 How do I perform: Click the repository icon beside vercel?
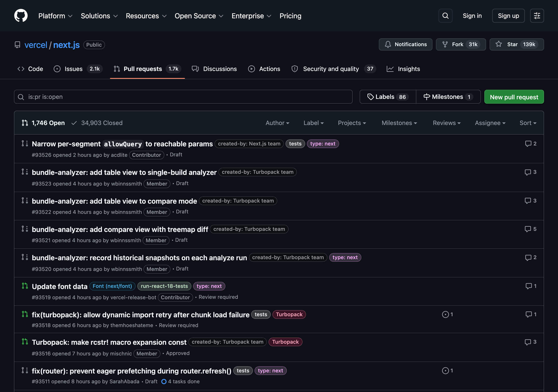(17, 45)
